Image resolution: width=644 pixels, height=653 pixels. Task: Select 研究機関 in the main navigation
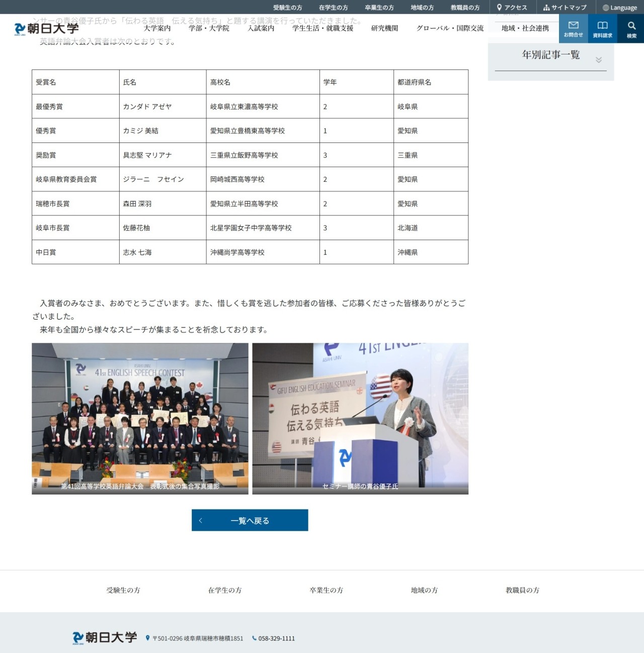point(384,28)
